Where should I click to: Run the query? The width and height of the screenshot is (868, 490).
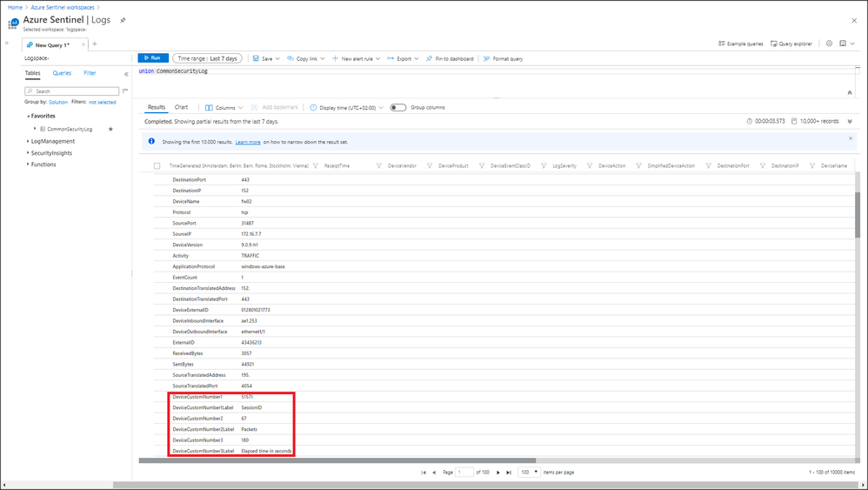[x=152, y=58]
